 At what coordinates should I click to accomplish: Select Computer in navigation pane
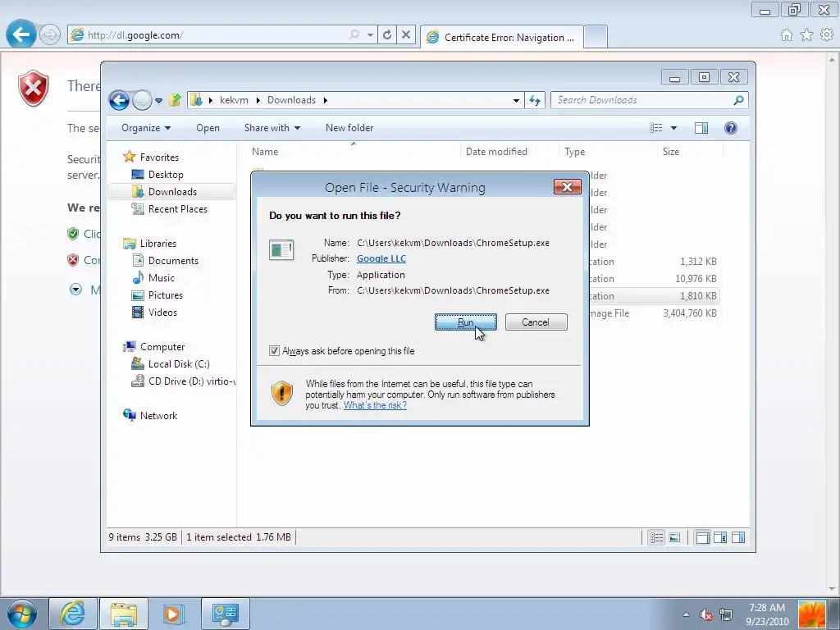(x=162, y=347)
